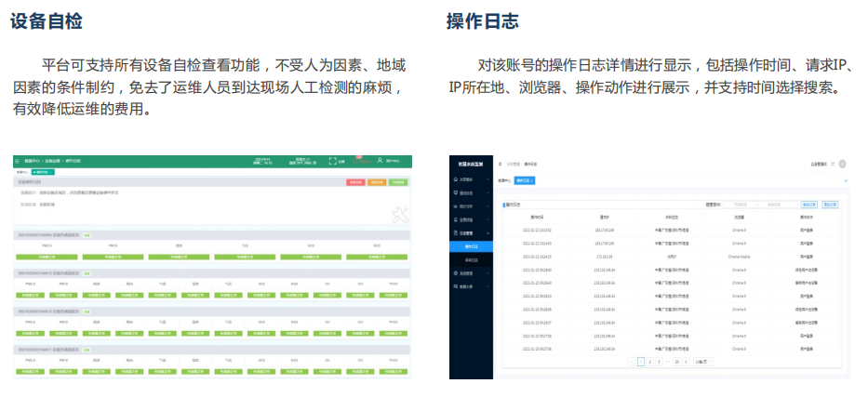Click the red button in hardware self-check panel
This screenshot has height=397, width=868.
click(354, 182)
